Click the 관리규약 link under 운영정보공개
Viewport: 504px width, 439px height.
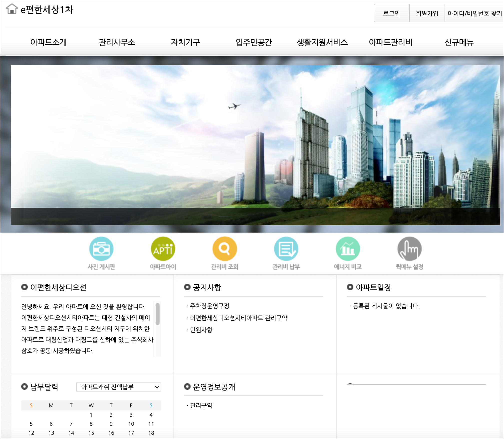(201, 405)
